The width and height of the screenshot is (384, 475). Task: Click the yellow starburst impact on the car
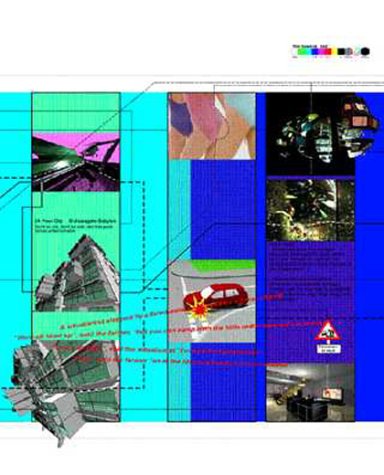(200, 308)
